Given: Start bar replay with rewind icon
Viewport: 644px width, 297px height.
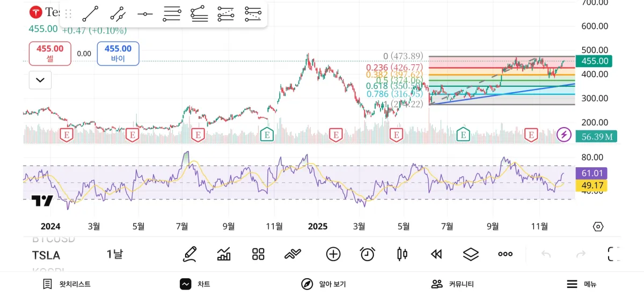Looking at the screenshot, I should [x=436, y=254].
